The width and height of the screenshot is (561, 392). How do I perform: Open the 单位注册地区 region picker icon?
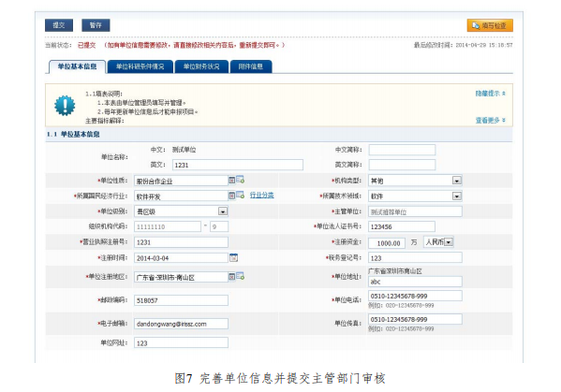(241, 276)
